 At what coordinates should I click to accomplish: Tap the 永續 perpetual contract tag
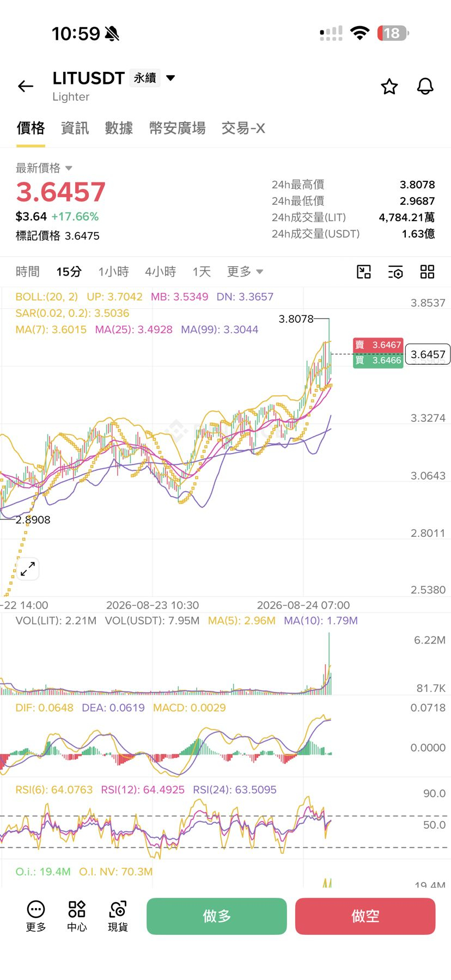click(145, 78)
